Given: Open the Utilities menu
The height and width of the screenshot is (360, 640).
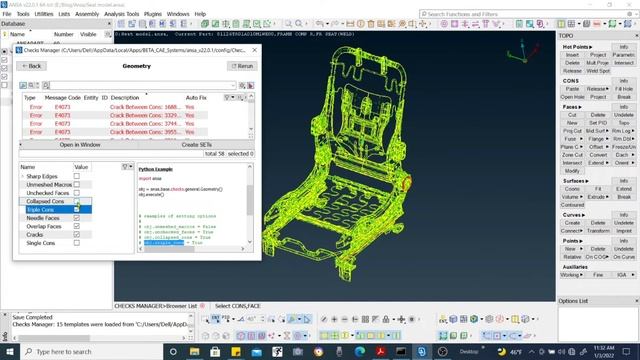Looking at the screenshot, I should 44,14.
